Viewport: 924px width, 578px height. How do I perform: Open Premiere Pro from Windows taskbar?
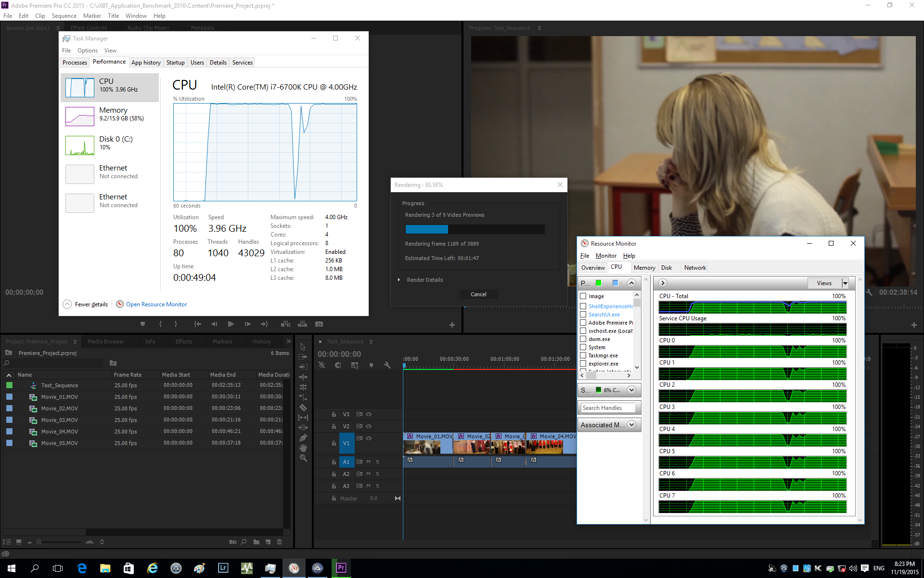[341, 568]
